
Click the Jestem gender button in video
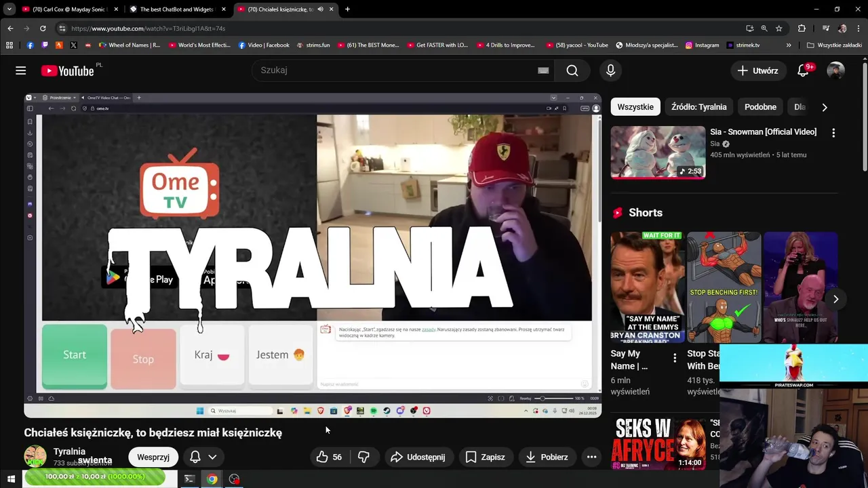(x=280, y=355)
